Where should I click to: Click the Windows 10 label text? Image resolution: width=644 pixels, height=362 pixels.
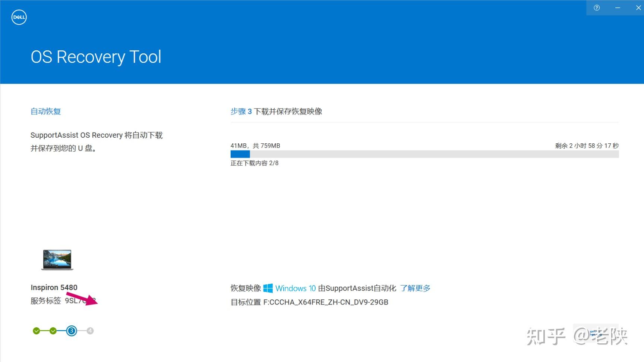click(296, 288)
